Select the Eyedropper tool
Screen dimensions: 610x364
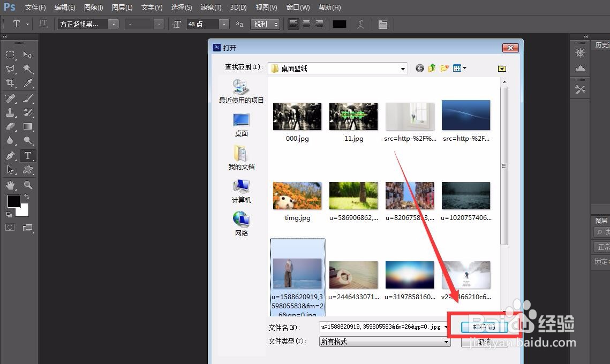(x=28, y=83)
